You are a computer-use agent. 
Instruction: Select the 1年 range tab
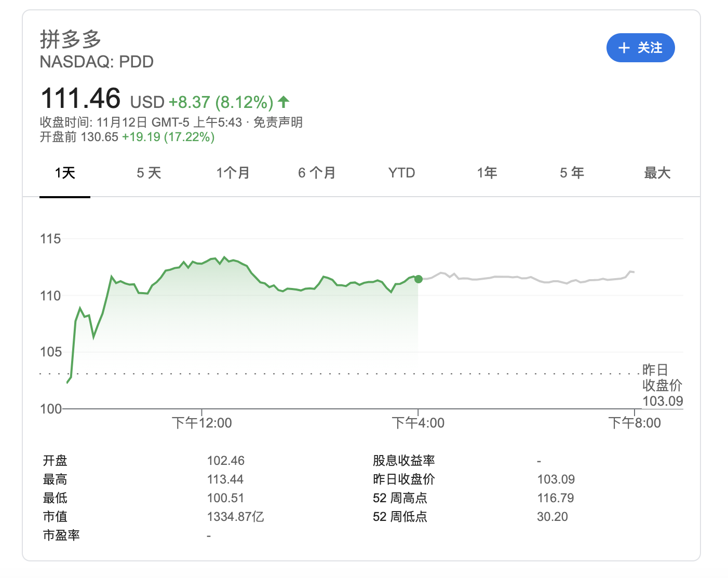487,173
